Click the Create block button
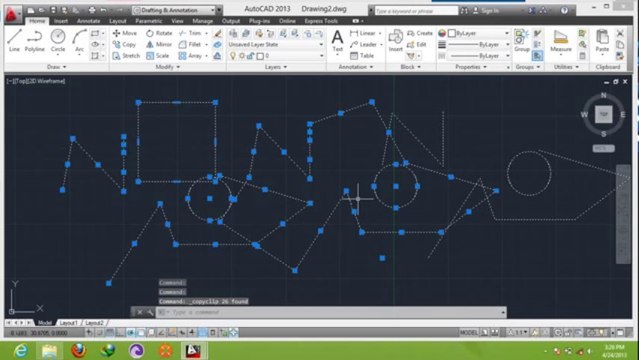Screen dimensions: 639x360 [x=420, y=33]
